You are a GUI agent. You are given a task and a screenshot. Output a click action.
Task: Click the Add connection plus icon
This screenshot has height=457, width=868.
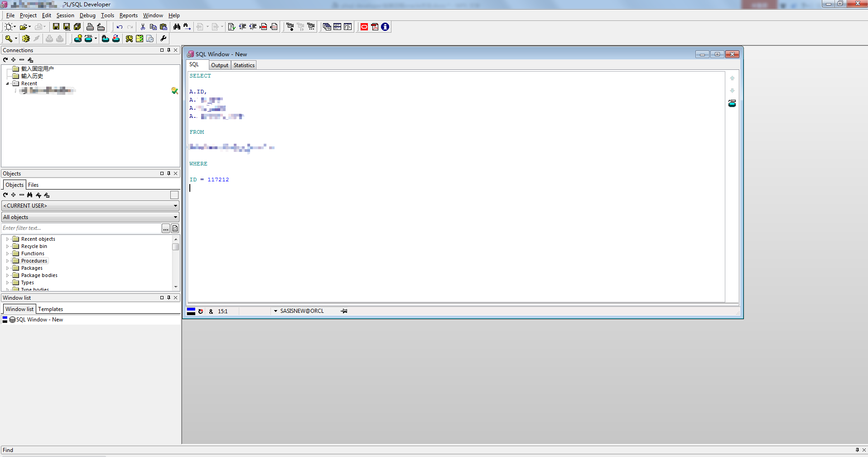coord(14,60)
